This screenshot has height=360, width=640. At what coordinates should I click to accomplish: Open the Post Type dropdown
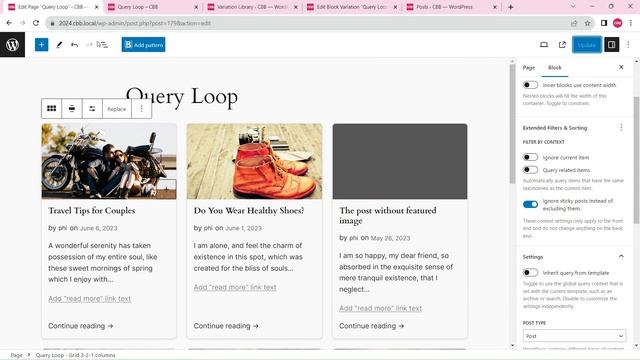574,336
